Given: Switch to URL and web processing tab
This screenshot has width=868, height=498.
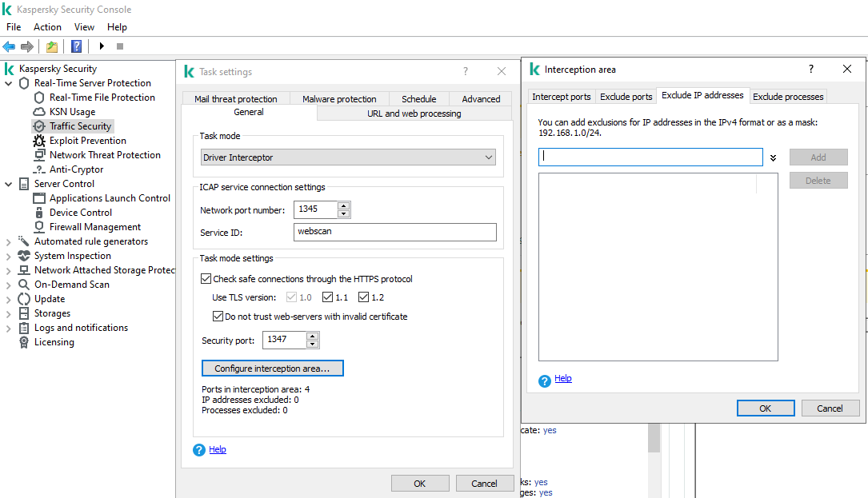Looking at the screenshot, I should pos(414,114).
